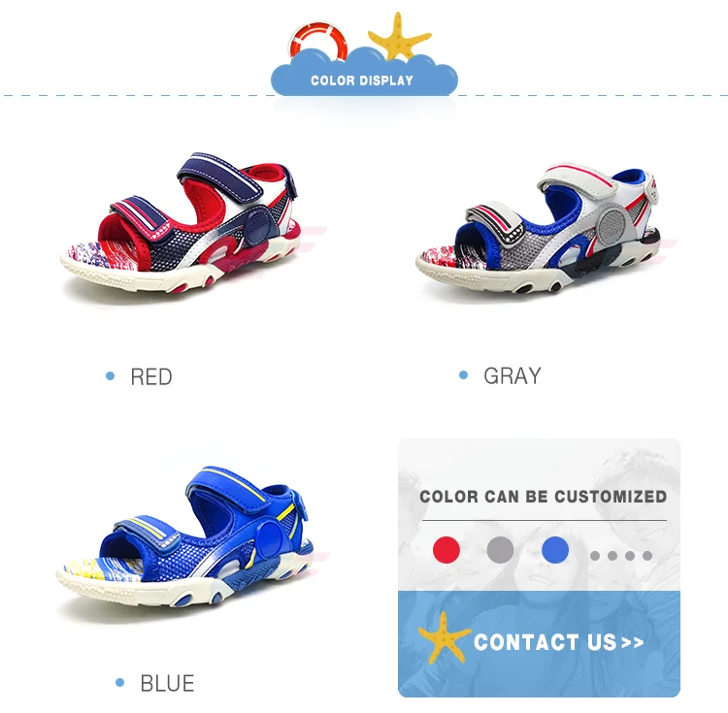
Task: Select the red color circle
Action: pos(447,550)
